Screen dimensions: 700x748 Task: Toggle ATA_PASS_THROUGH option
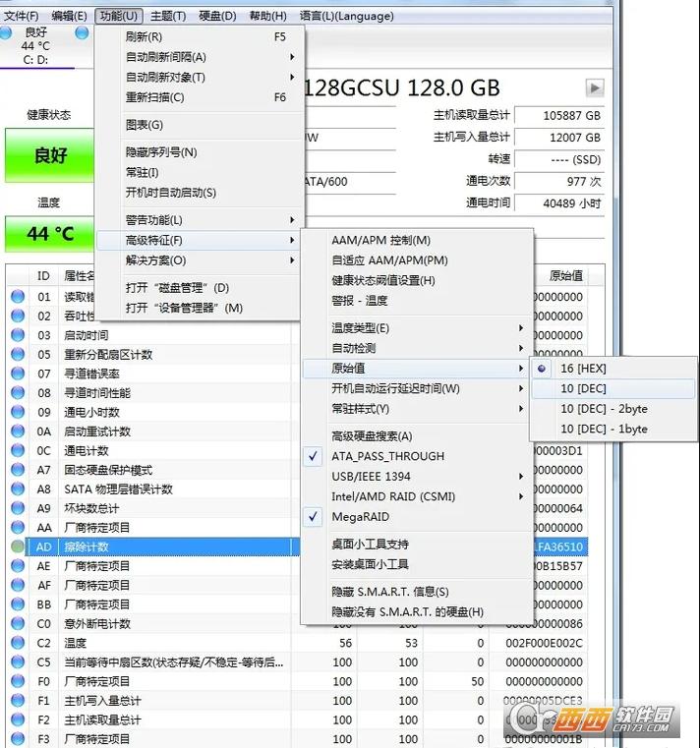point(417,456)
